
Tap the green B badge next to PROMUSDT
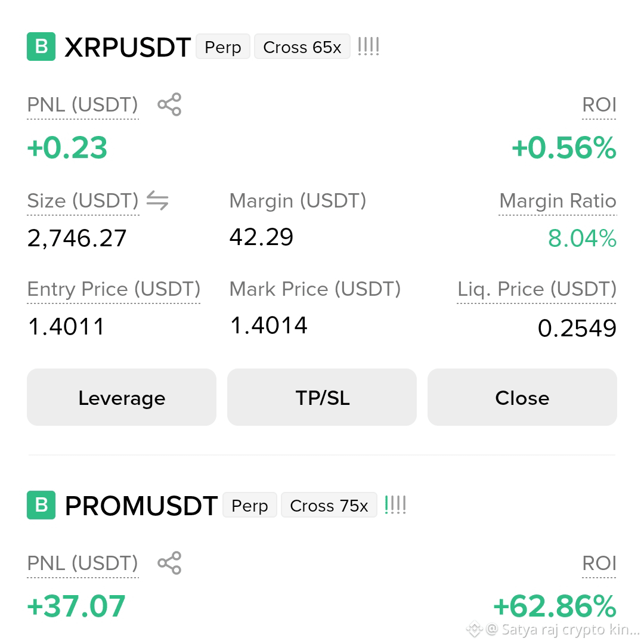click(41, 505)
